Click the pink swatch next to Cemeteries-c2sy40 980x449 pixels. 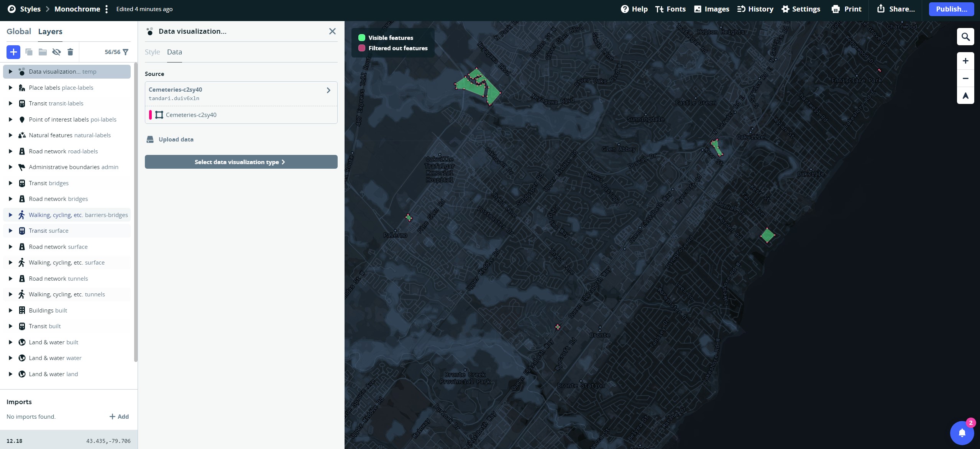151,115
